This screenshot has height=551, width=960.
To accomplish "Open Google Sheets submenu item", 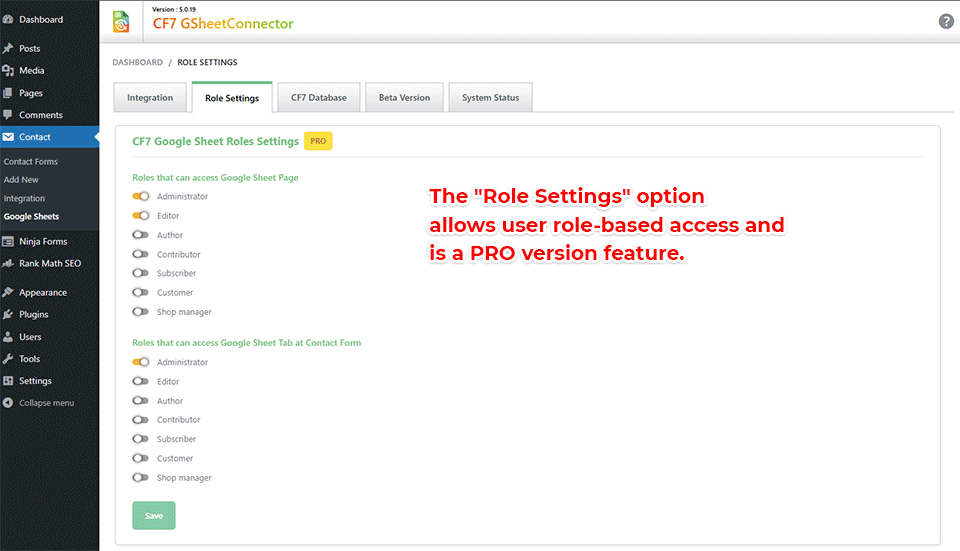I will [x=31, y=217].
